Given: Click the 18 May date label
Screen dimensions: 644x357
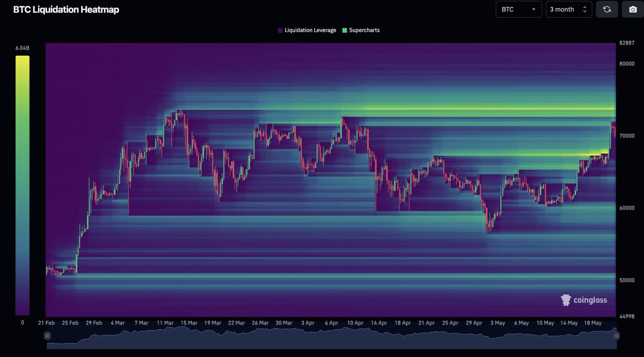Looking at the screenshot, I should coord(592,323).
